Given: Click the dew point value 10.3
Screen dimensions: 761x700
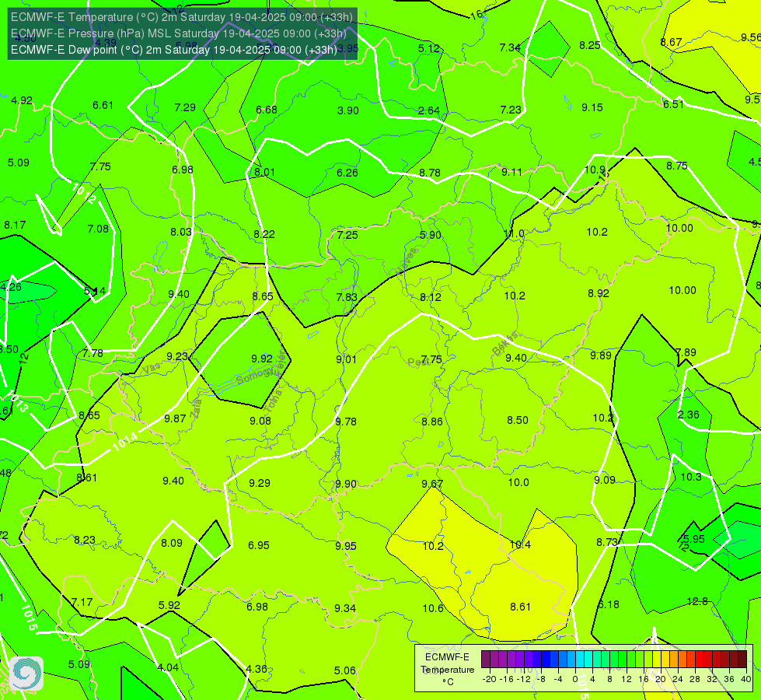Looking at the screenshot, I should 691,477.
